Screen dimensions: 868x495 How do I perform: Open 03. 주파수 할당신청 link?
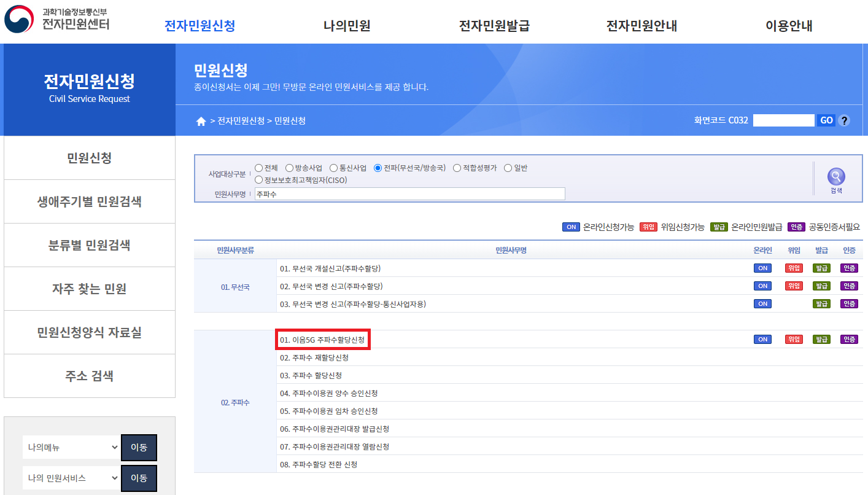click(311, 375)
